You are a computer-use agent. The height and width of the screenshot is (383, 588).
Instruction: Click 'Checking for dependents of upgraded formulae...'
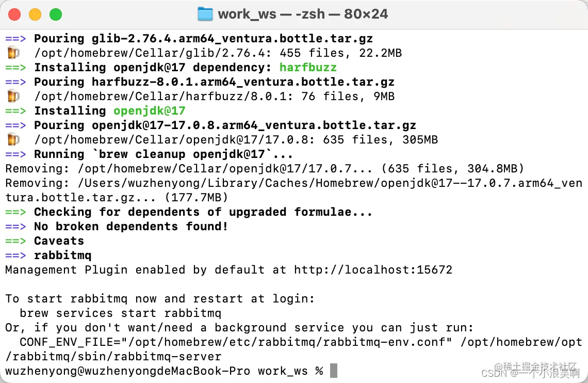tap(203, 212)
